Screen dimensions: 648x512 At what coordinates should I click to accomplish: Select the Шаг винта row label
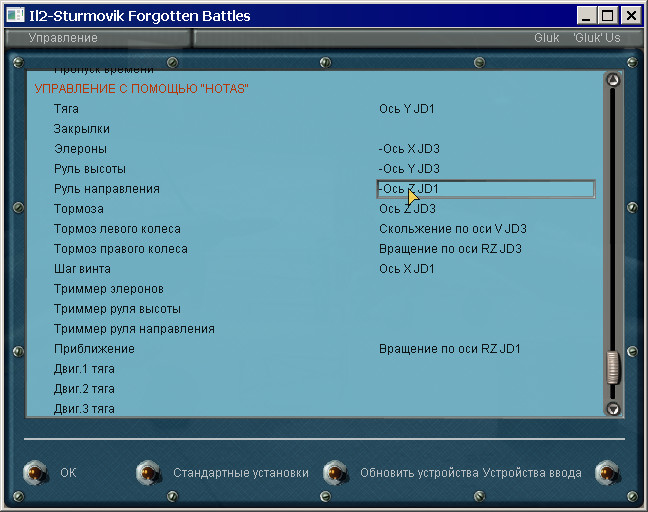pyautogui.click(x=82, y=269)
